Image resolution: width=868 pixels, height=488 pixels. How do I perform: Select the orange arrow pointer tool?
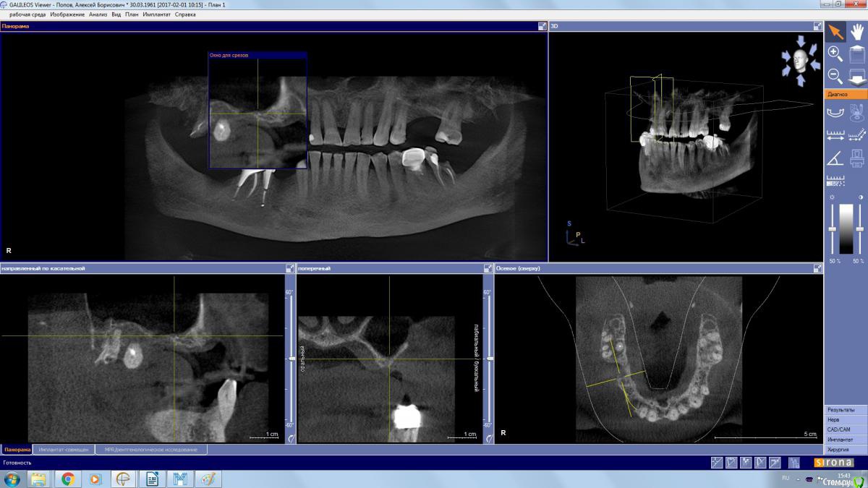tap(835, 31)
